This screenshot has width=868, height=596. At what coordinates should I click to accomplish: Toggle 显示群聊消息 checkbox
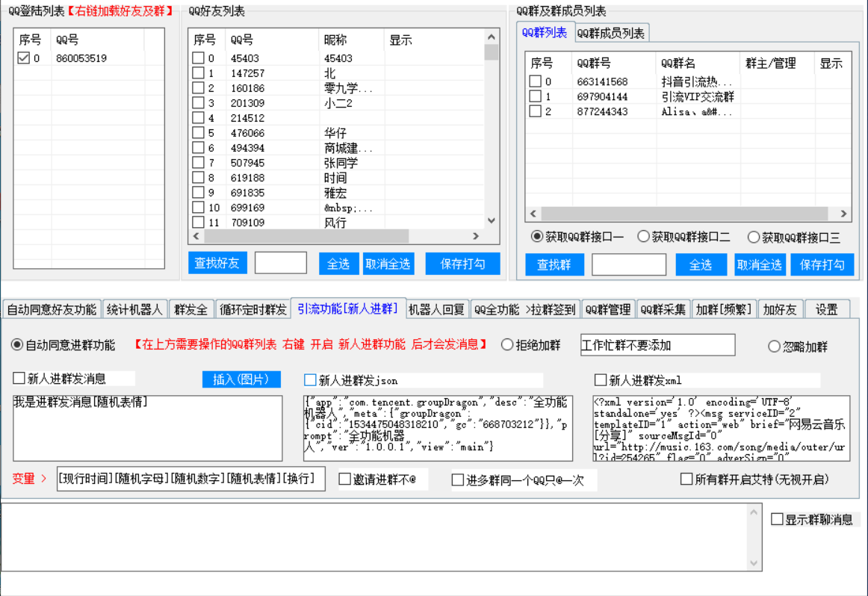pyautogui.click(x=777, y=519)
